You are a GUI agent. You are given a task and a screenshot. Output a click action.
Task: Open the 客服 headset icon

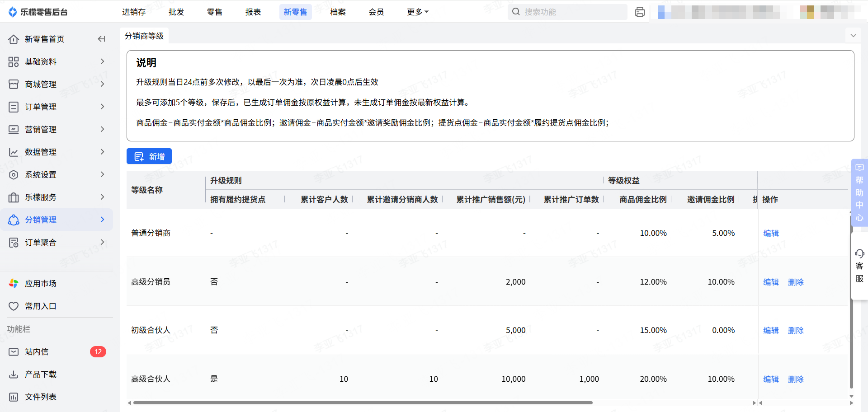tap(859, 253)
